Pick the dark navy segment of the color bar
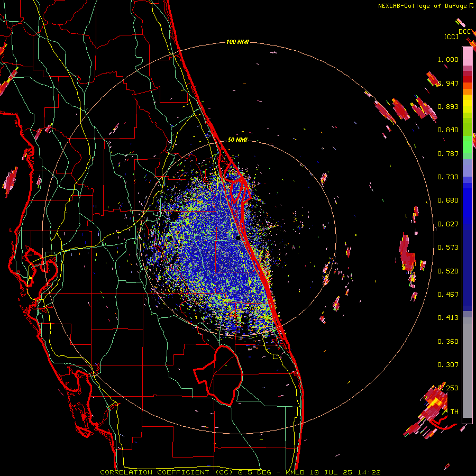The width and height of the screenshot is (476, 476). (x=467, y=270)
